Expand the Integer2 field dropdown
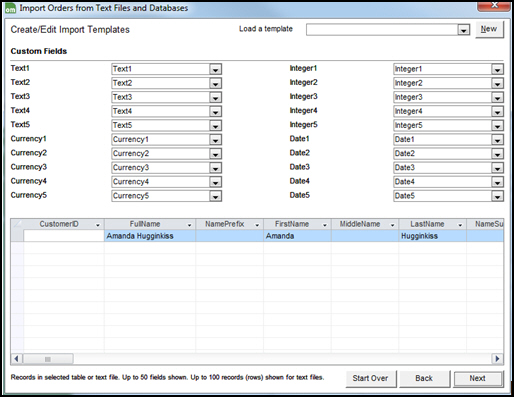This screenshot has height=397, width=514. click(x=497, y=83)
